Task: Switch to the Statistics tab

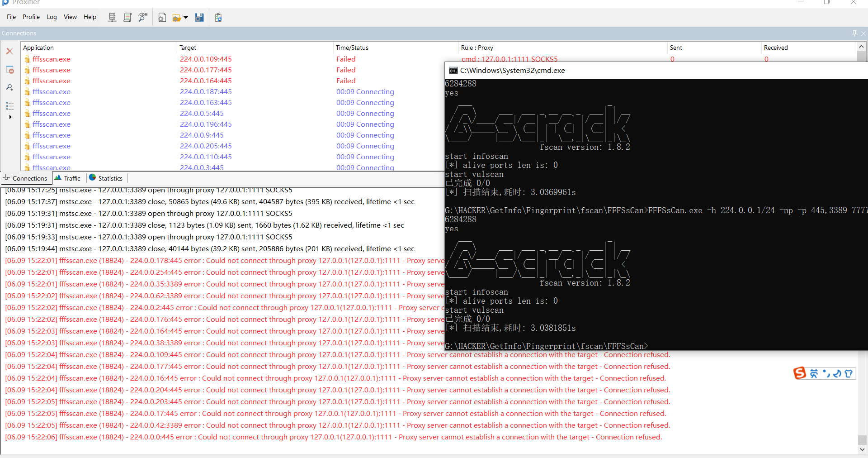Action: point(106,178)
